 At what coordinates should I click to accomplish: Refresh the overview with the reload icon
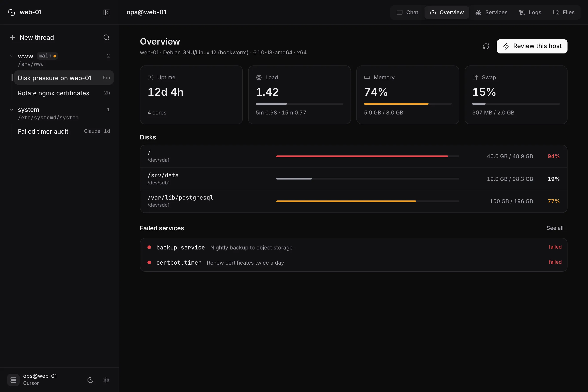[x=486, y=46]
